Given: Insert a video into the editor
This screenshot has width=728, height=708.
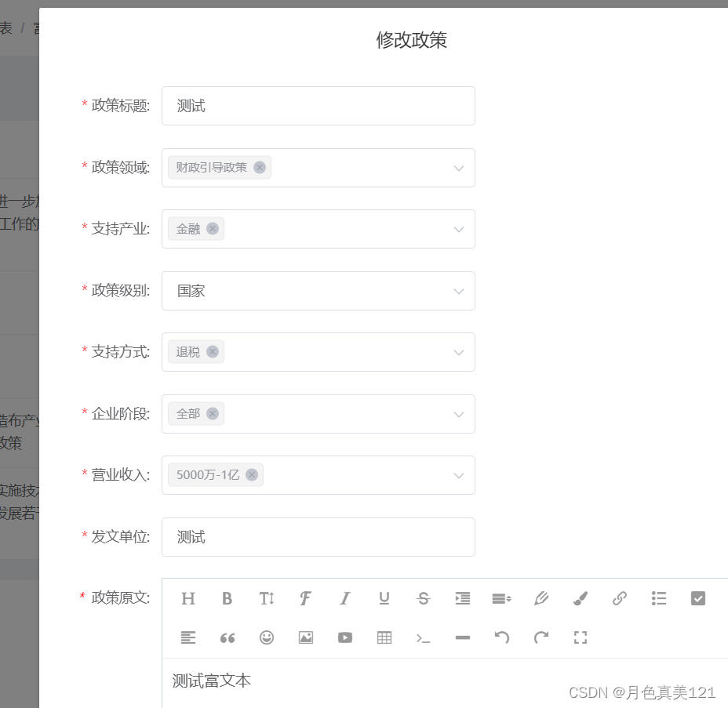Looking at the screenshot, I should [x=344, y=637].
